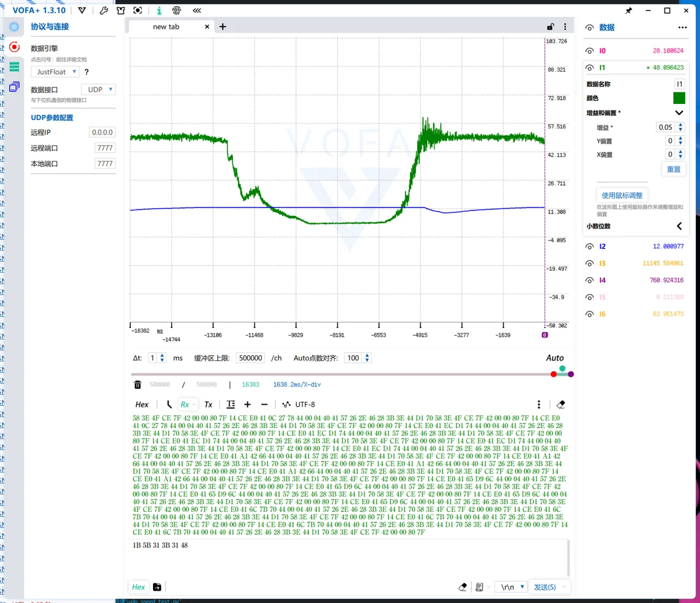This screenshot has width=700, height=603.
Task: Click the 1638.2ms/X-div label
Action: (x=297, y=385)
